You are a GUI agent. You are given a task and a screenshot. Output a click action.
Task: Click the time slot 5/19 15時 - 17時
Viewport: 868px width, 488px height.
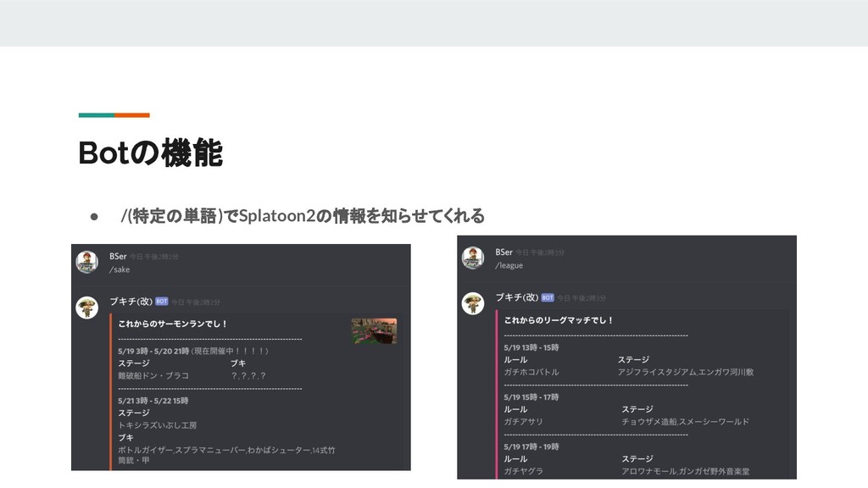pyautogui.click(x=531, y=397)
